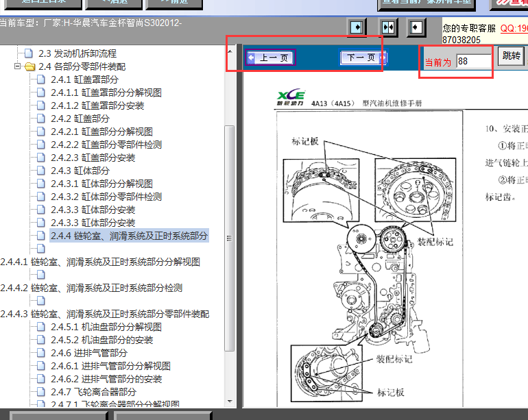The height and width of the screenshot is (420, 528).
Task: Click the tree panel scroll-up arrow
Action: (x=230, y=51)
